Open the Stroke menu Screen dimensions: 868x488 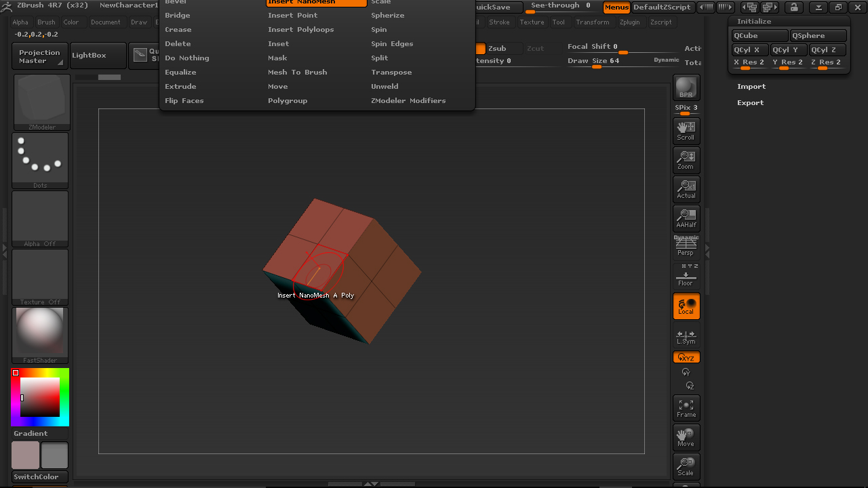tap(499, 22)
